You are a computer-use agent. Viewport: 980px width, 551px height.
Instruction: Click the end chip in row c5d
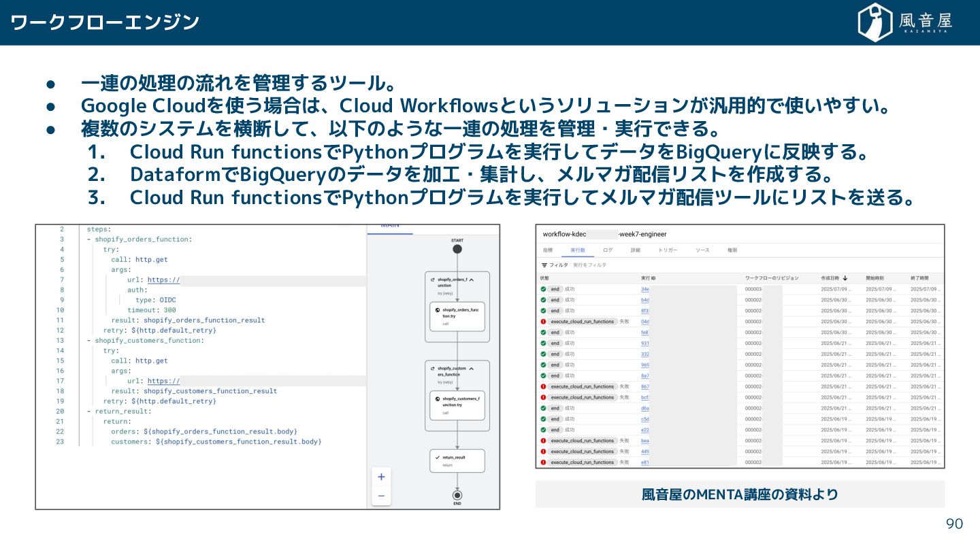tap(555, 419)
